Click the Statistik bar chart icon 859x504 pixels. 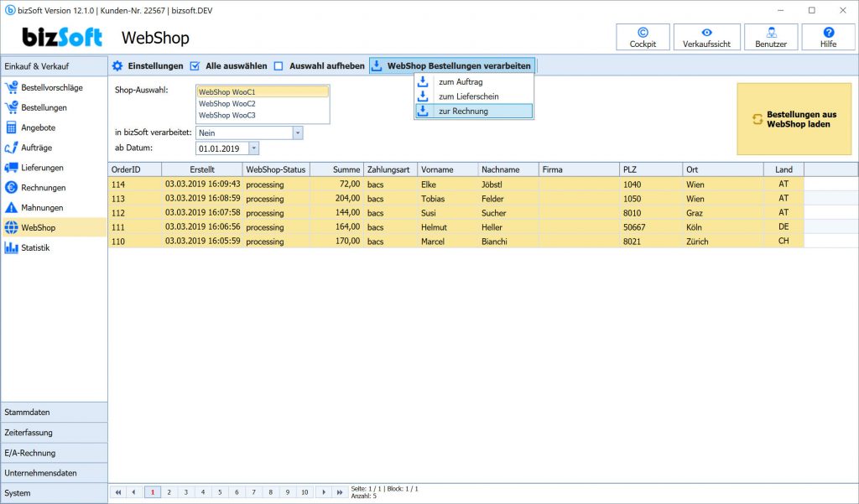tap(11, 247)
